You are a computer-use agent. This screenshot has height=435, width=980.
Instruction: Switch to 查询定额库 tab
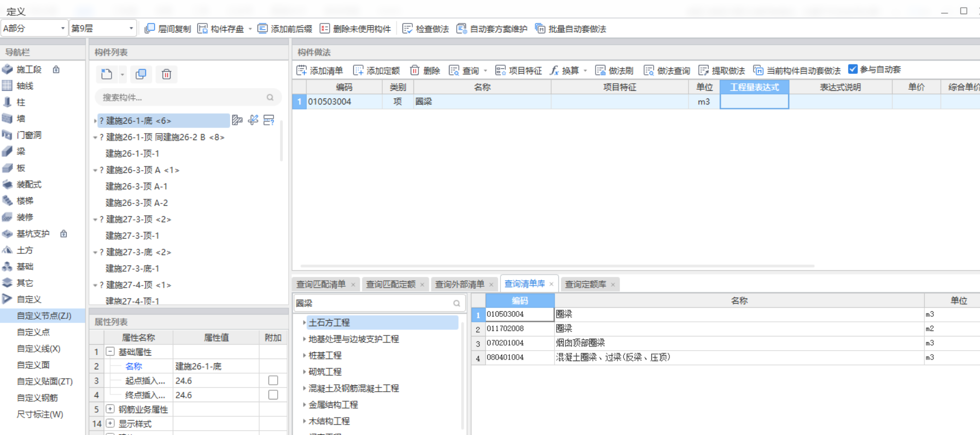[x=585, y=285]
